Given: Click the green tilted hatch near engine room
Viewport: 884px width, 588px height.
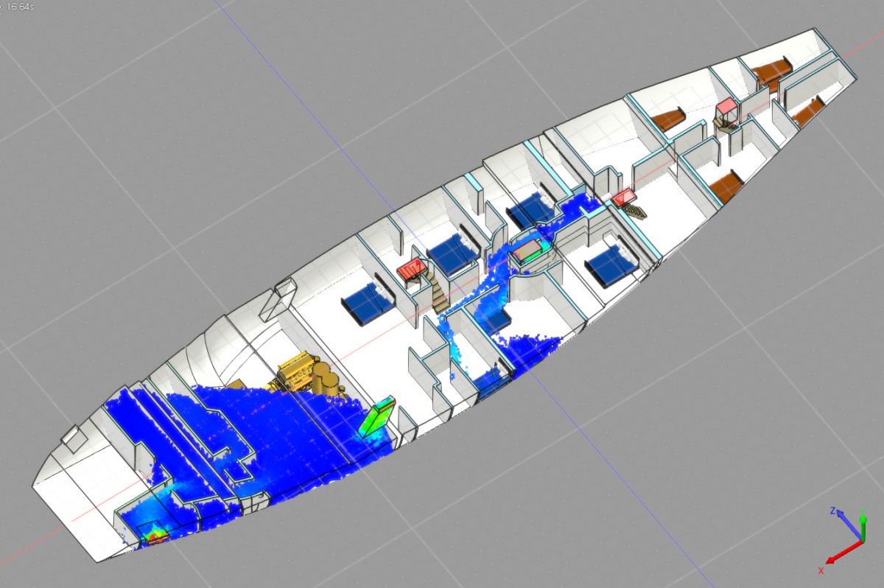Looking at the screenshot, I should pyautogui.click(x=379, y=417).
